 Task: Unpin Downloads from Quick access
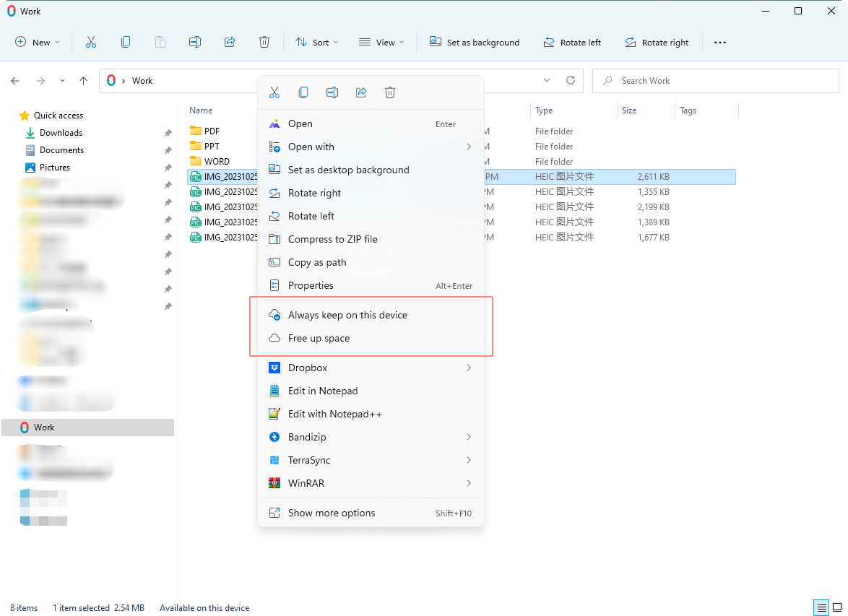click(168, 133)
